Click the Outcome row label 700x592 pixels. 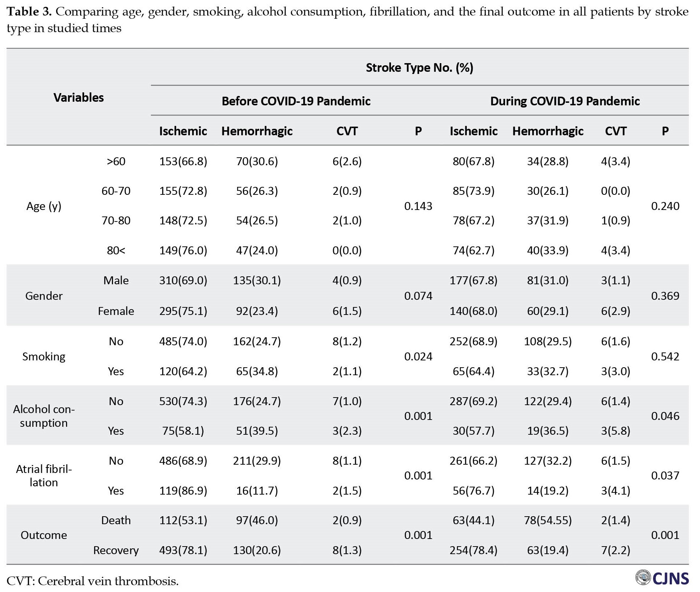44,535
